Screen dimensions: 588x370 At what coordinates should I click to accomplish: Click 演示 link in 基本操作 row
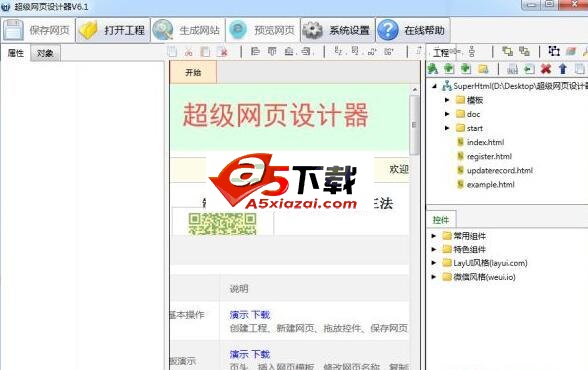(238, 315)
